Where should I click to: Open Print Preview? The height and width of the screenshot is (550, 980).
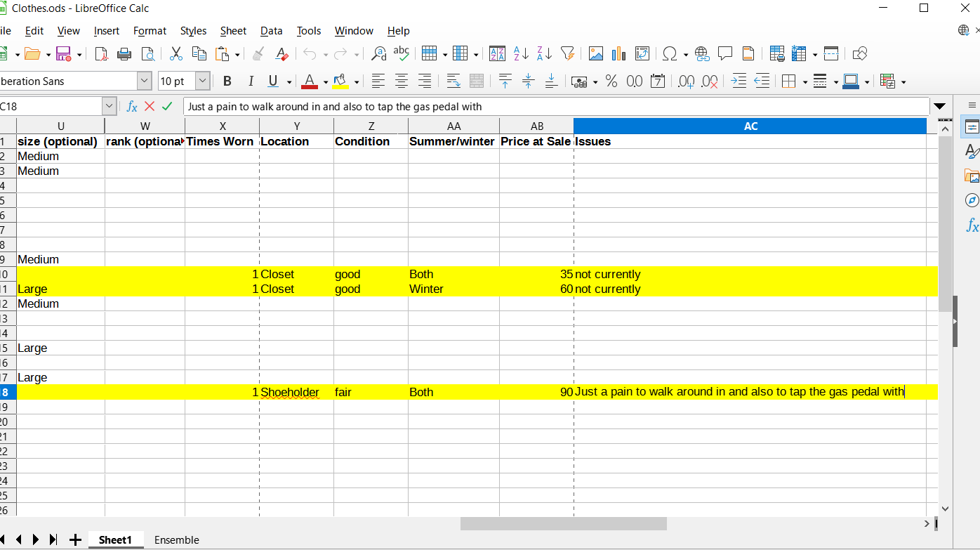pos(147,53)
